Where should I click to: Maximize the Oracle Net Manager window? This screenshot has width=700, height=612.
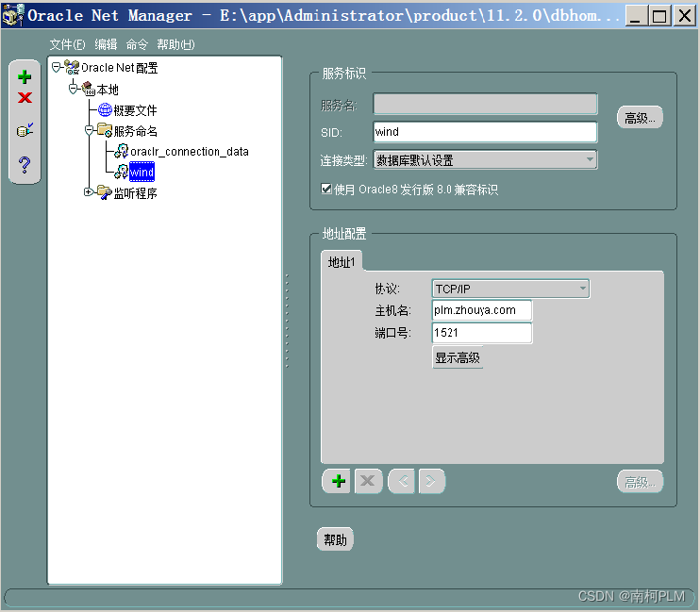[659, 16]
